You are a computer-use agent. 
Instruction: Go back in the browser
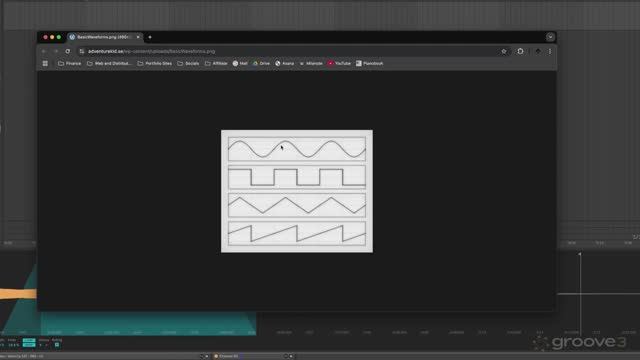(44, 51)
